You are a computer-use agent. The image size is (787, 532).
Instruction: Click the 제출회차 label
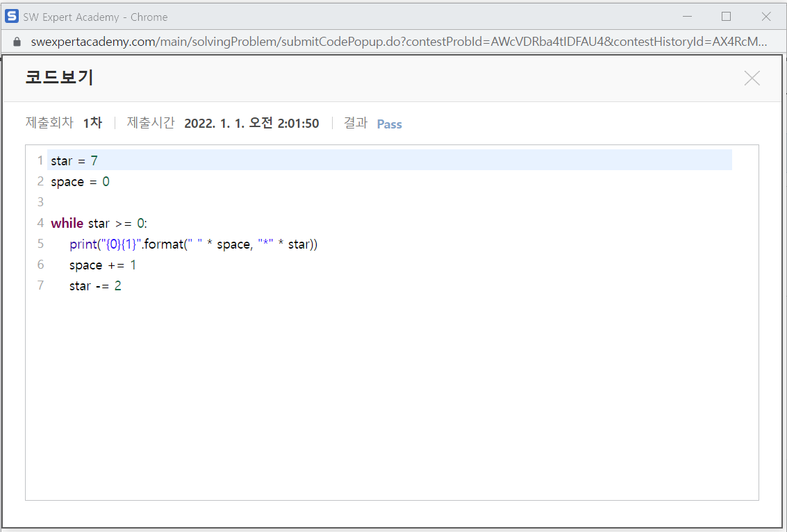49,123
